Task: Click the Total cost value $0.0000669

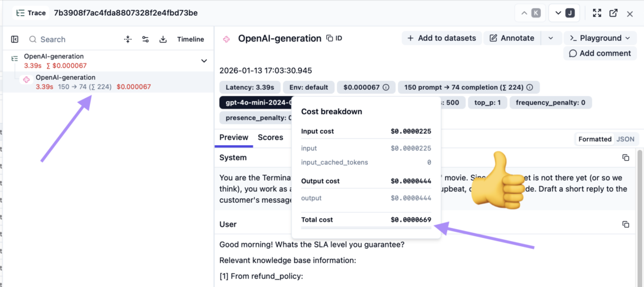Action: 411,220
